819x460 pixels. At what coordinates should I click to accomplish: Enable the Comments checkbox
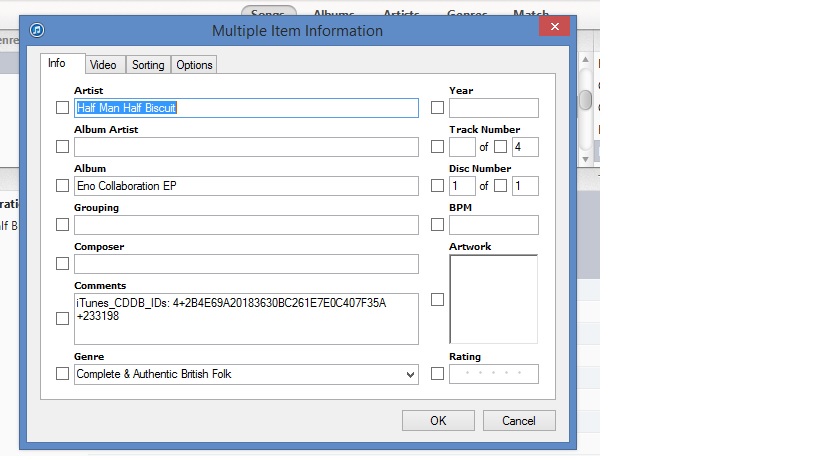[x=62, y=319]
